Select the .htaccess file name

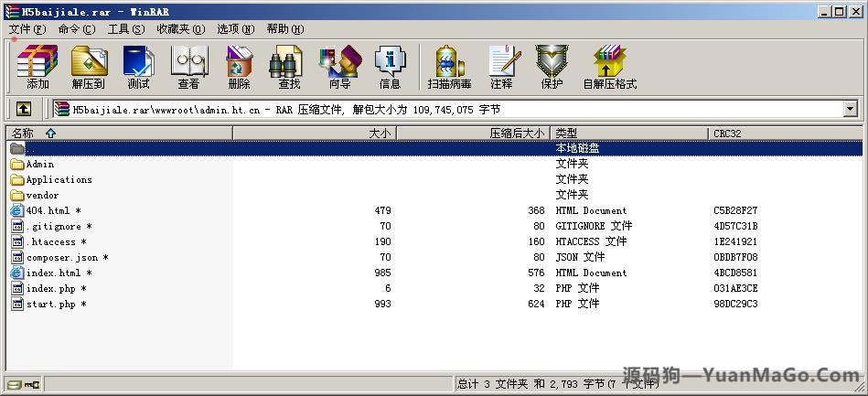tap(57, 241)
